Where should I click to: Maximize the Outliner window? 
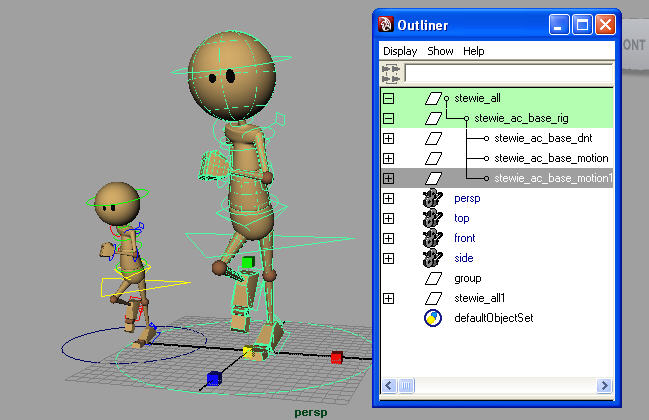(x=582, y=25)
